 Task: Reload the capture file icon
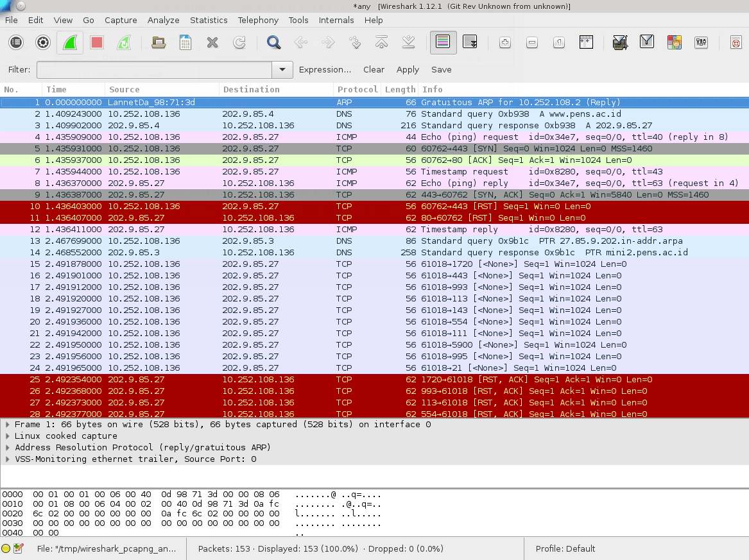(x=239, y=42)
